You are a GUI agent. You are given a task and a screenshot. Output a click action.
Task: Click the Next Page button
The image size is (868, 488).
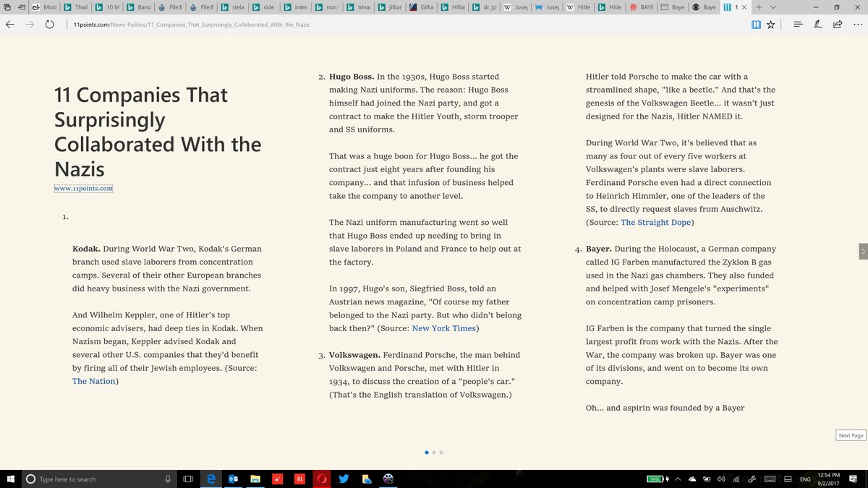[x=851, y=435]
